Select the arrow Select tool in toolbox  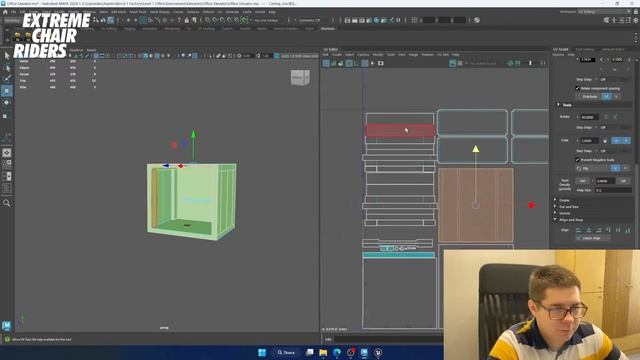pos(7,56)
